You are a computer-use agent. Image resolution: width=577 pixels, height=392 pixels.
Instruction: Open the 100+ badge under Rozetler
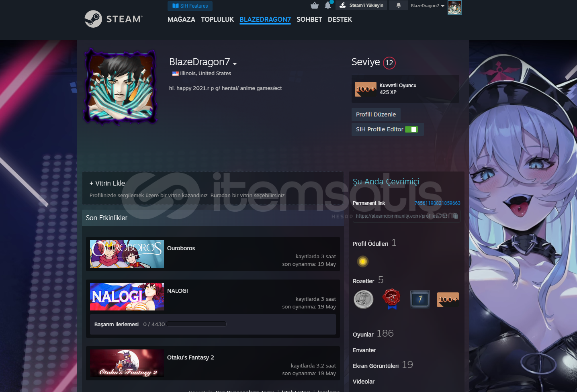click(x=448, y=299)
